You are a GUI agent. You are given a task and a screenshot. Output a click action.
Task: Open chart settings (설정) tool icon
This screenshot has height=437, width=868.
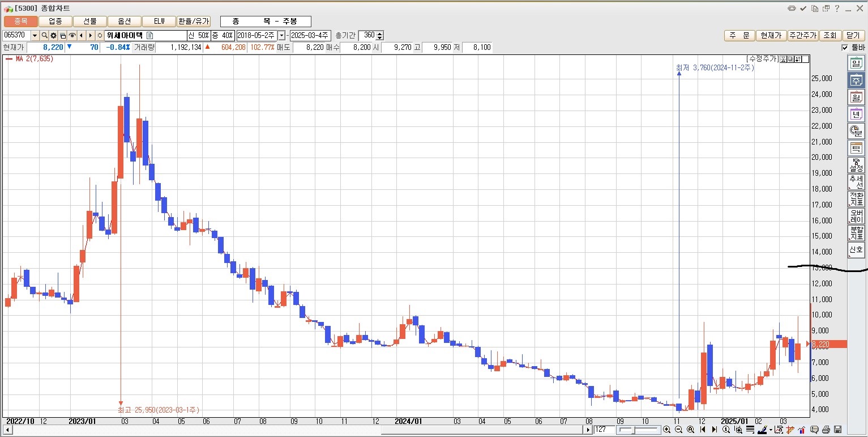tap(856, 166)
